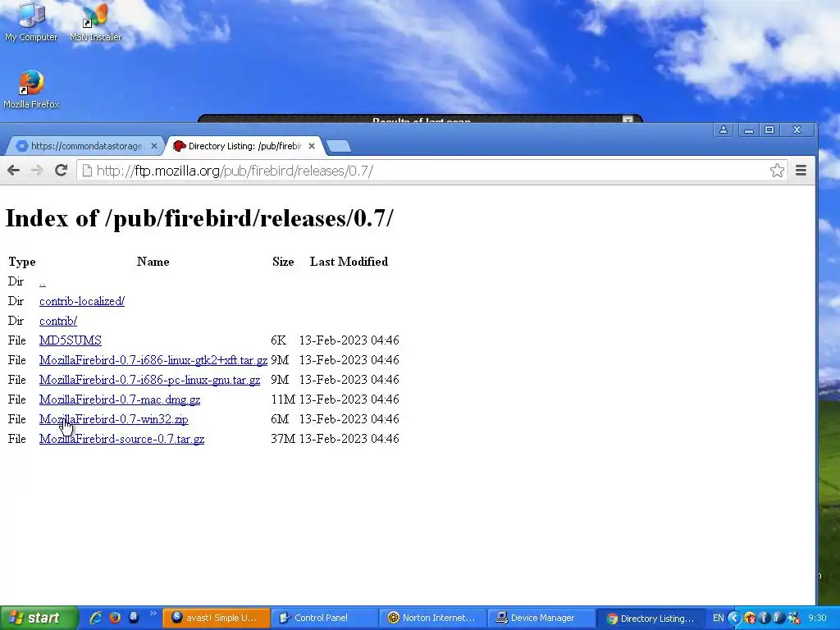This screenshot has height=630, width=840.
Task: Select the My Computer desktop icon
Action: tap(31, 22)
